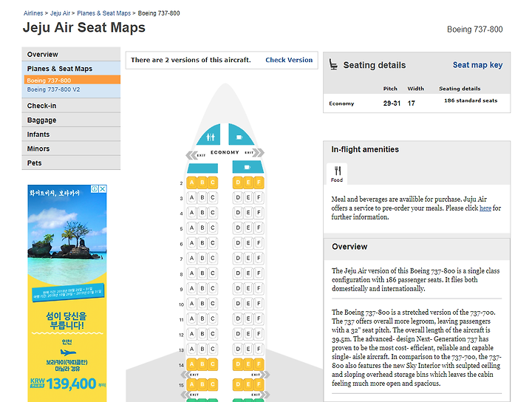Select exit row seat 15D
This screenshot has height=402, width=532.
238,384
